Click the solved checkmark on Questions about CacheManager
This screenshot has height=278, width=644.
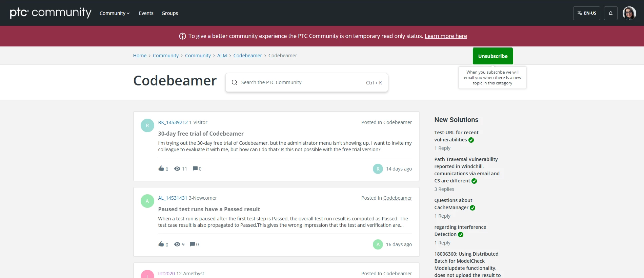point(472,208)
